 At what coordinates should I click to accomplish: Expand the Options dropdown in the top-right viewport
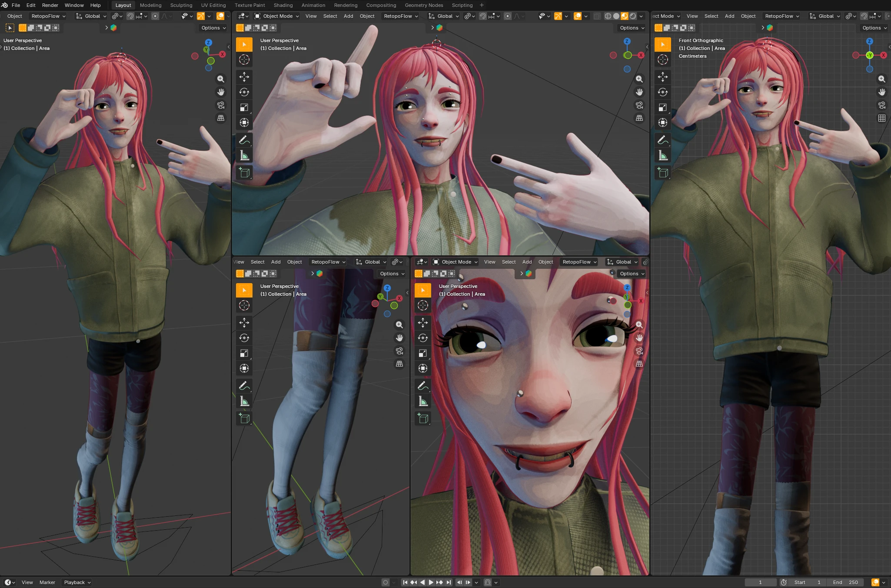[x=873, y=27]
